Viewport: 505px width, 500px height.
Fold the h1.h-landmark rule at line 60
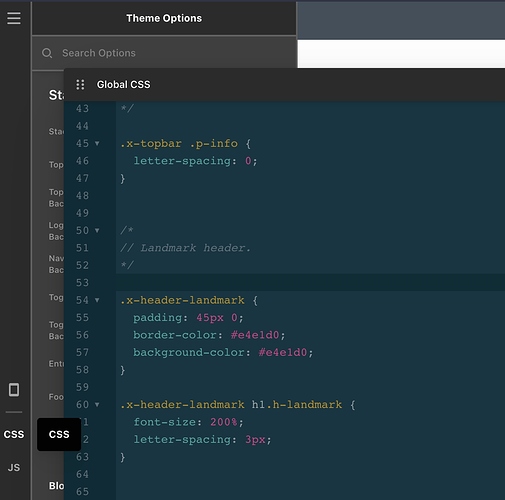click(97, 405)
